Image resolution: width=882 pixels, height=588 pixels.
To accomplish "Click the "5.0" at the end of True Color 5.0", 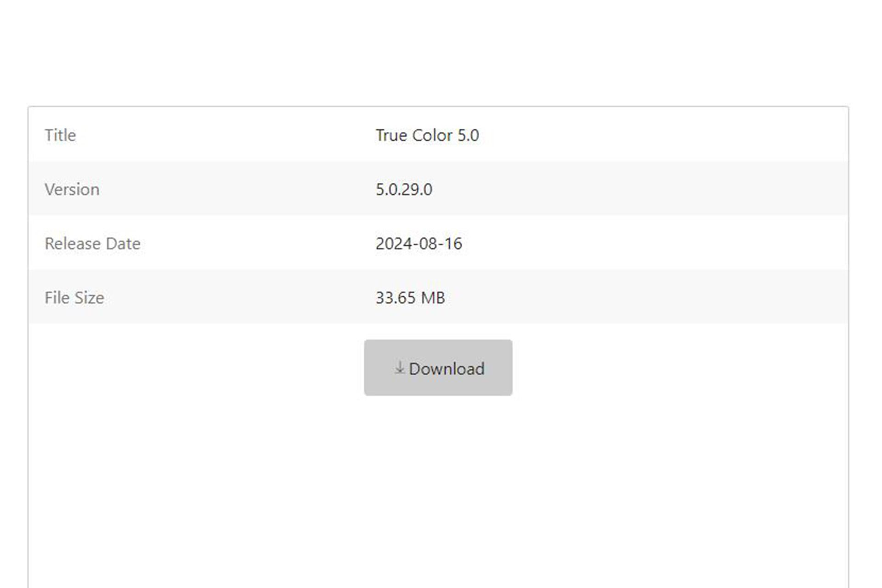I will (468, 136).
